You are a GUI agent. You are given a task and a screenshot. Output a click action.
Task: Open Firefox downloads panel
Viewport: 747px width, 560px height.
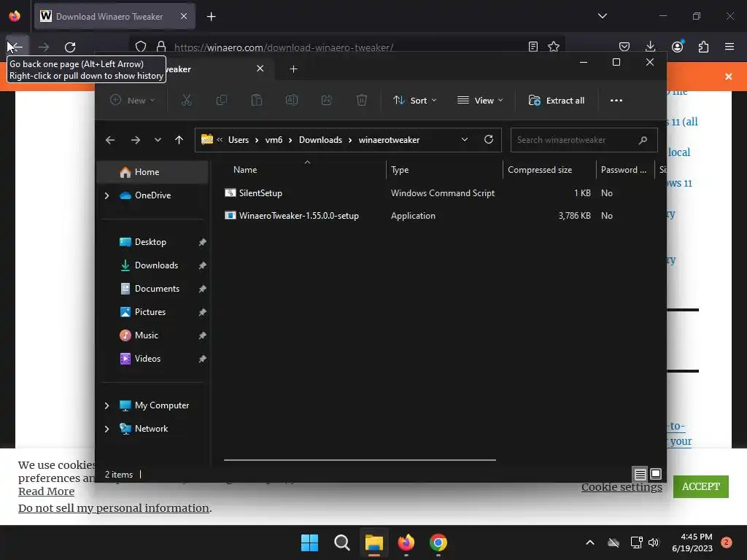click(650, 47)
